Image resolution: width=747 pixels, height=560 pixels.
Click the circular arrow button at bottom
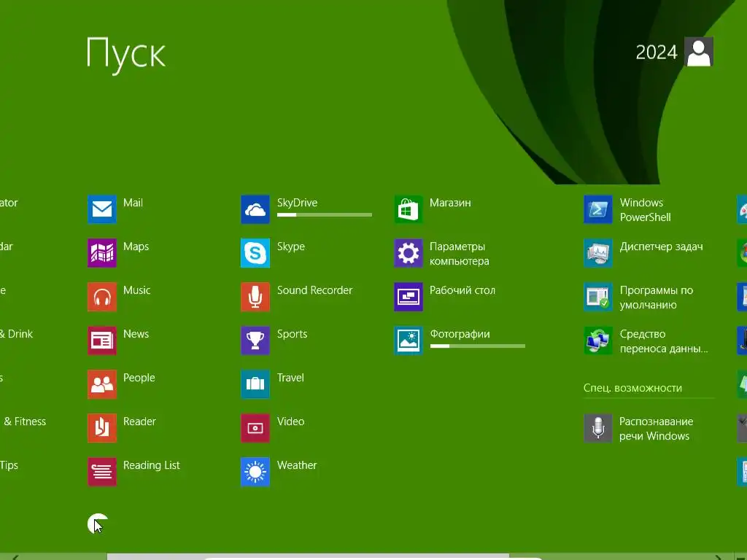98,524
